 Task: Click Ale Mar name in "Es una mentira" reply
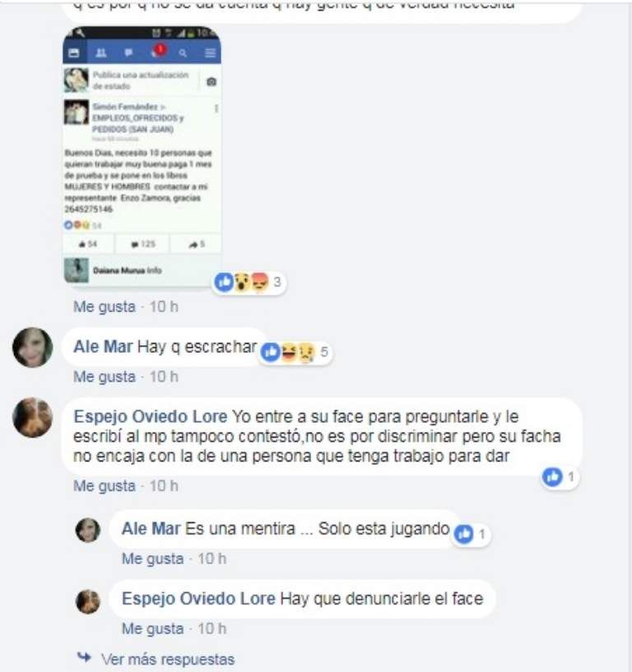point(151,529)
